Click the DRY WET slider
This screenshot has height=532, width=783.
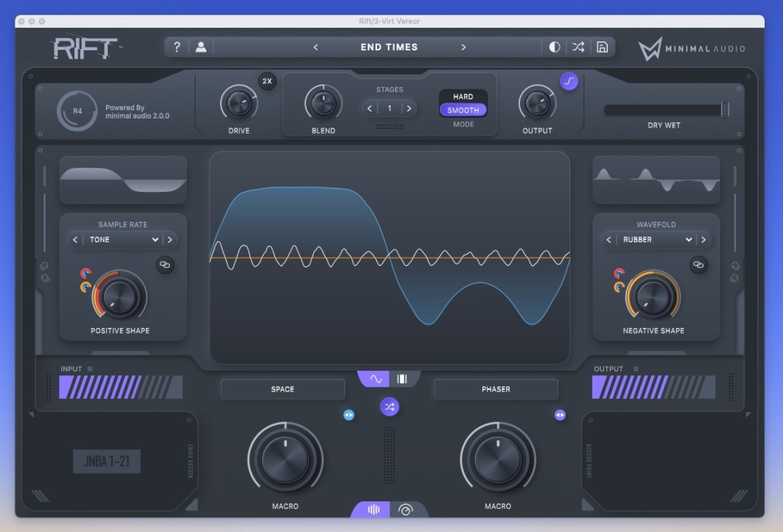(x=664, y=110)
